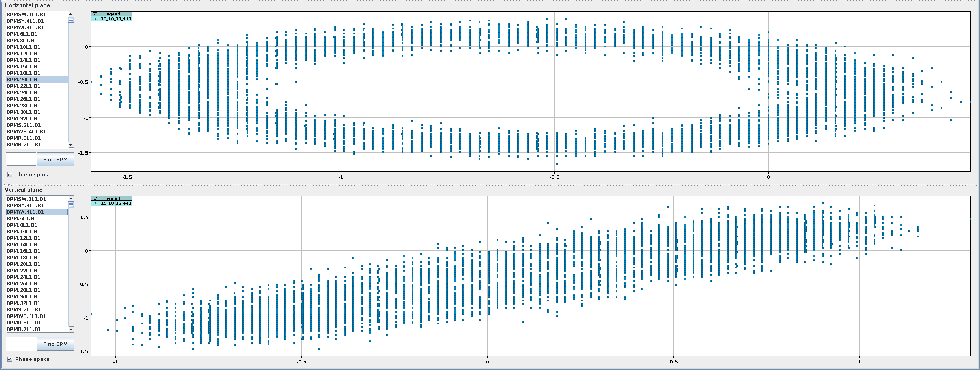Click the Legend header in Vertical plane
The height and width of the screenshot is (370, 980).
pyautogui.click(x=112, y=198)
